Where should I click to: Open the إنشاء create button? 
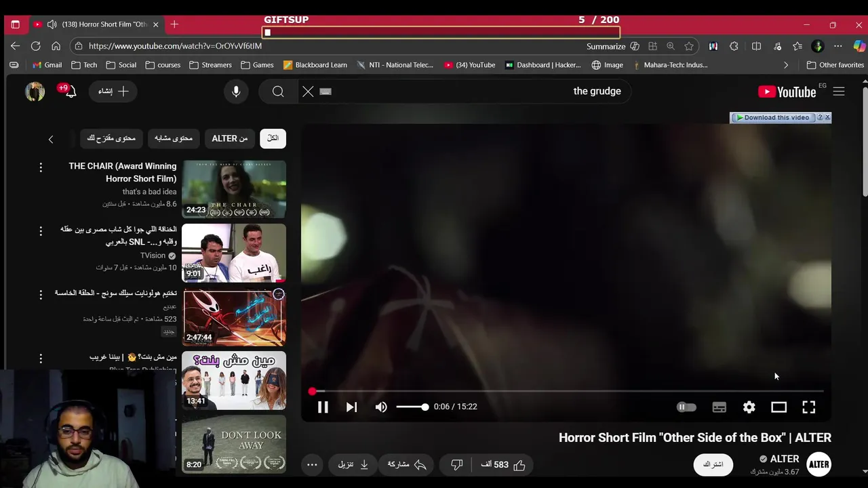point(113,91)
